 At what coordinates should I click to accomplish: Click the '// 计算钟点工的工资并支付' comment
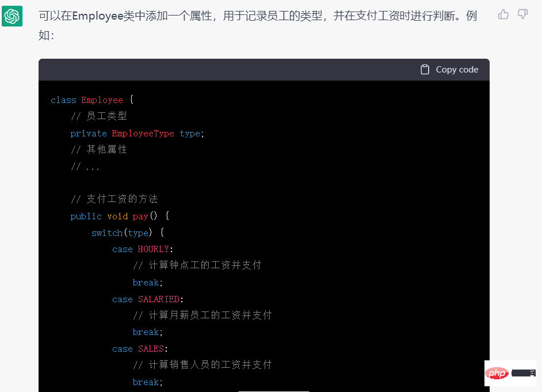[197, 265]
